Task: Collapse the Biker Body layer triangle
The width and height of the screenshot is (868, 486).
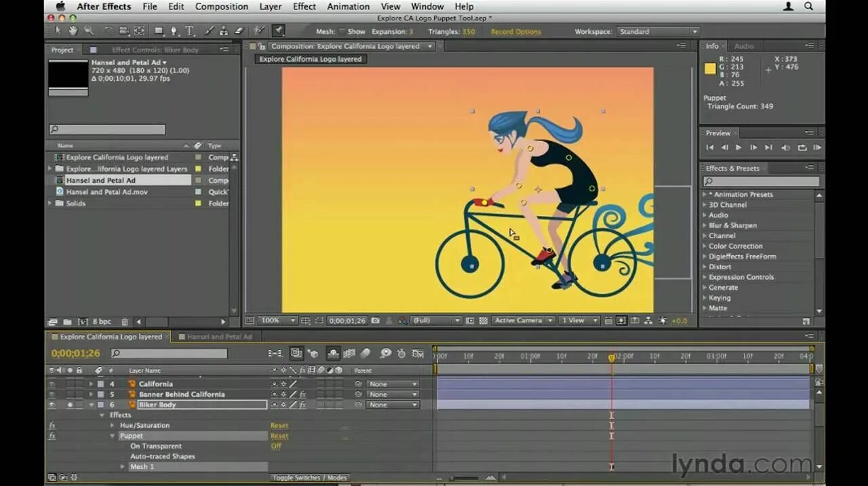Action: [91, 405]
